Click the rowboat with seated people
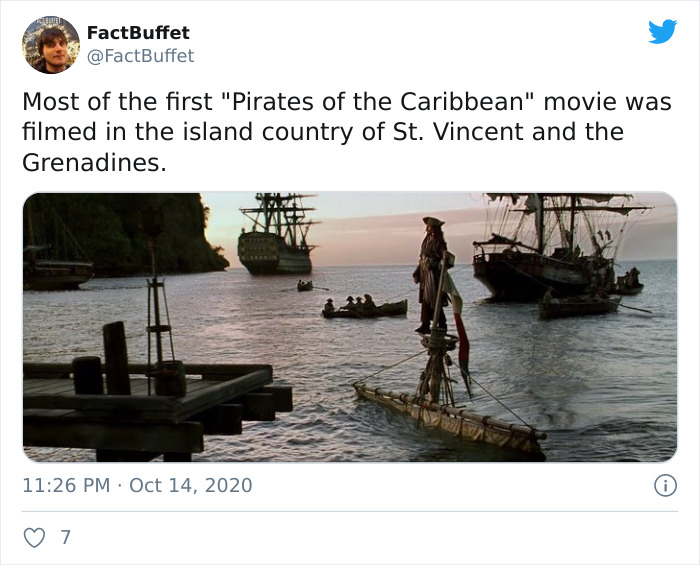 coord(363,307)
